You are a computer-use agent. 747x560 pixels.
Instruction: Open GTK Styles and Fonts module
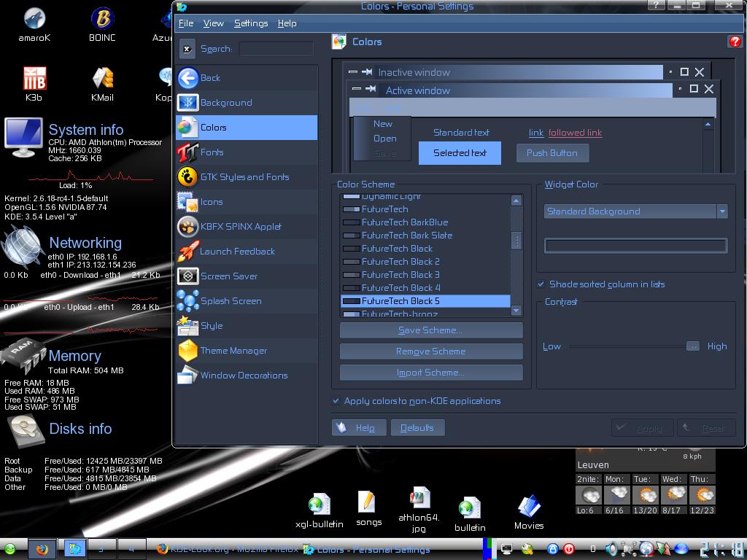point(247,176)
